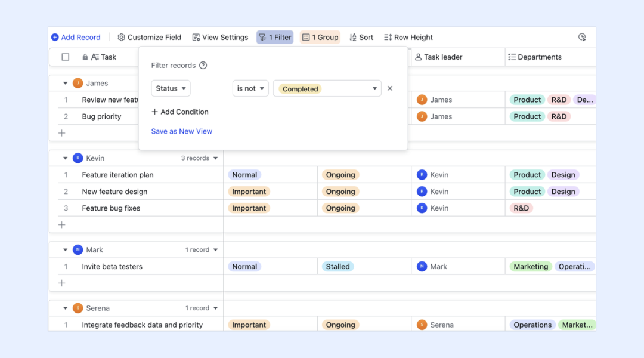Collapse the Mark group
The width and height of the screenshot is (644, 358).
click(x=66, y=250)
